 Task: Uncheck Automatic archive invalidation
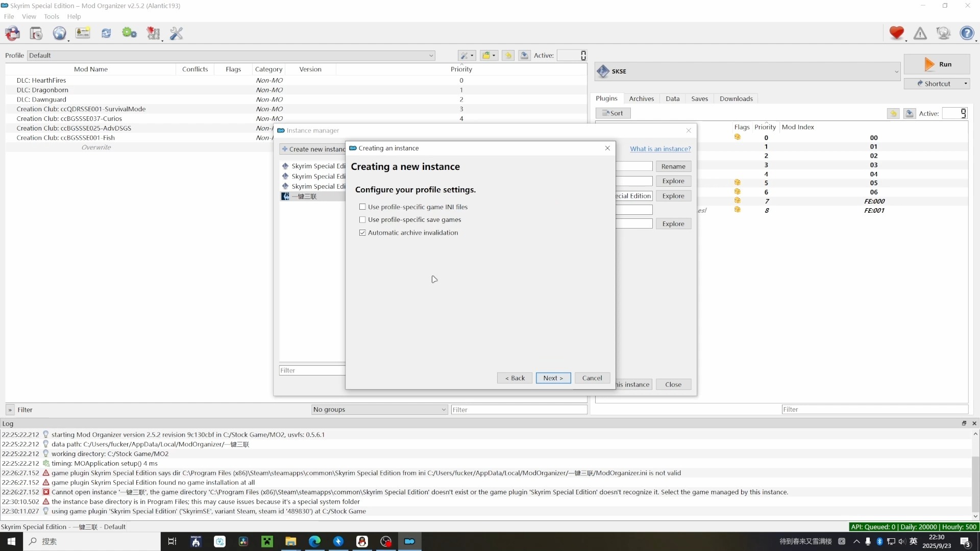tap(362, 233)
